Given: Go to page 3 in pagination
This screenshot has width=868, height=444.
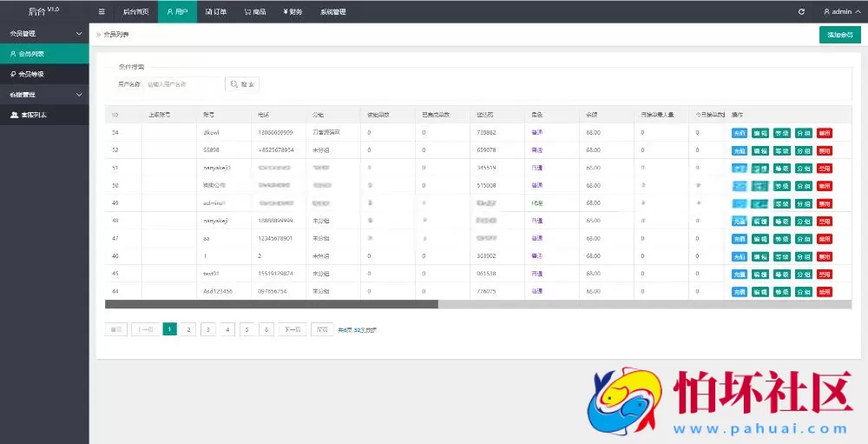Looking at the screenshot, I should tap(208, 329).
